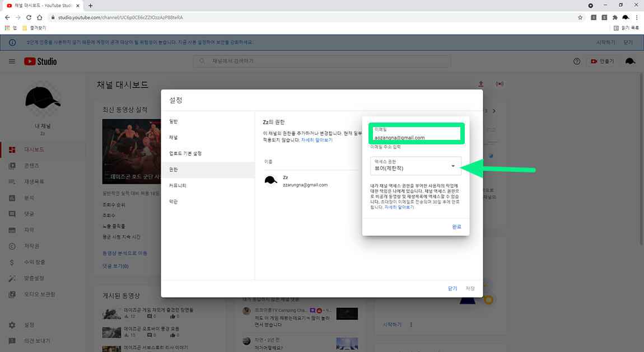Dismiss the security banner with 닫기
This screenshot has height=352, width=644.
(x=628, y=43)
